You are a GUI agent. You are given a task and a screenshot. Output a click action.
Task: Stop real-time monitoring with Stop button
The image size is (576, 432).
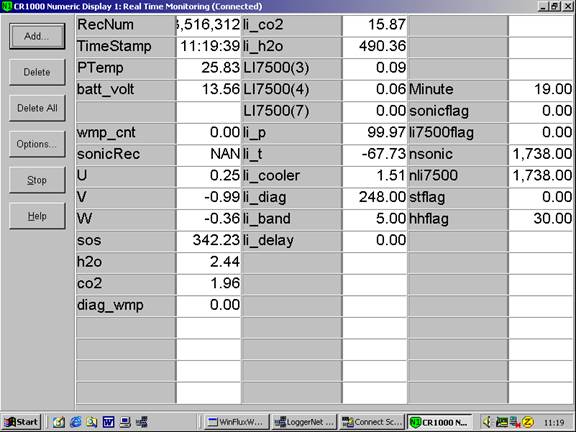point(37,180)
